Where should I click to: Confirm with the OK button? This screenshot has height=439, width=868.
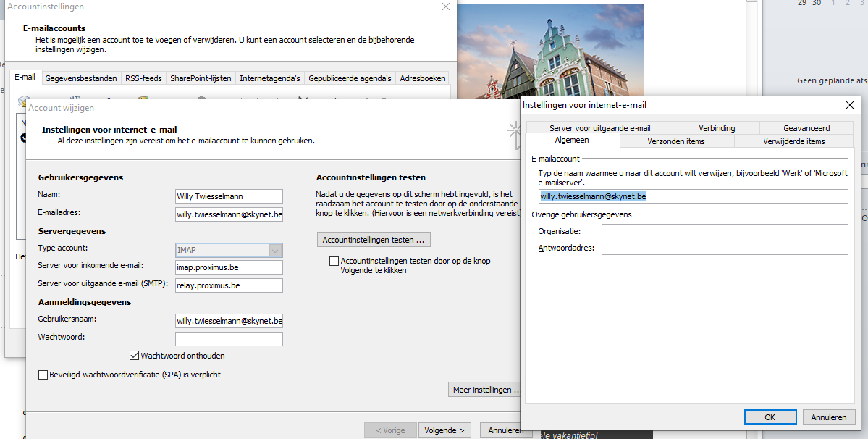click(x=770, y=417)
